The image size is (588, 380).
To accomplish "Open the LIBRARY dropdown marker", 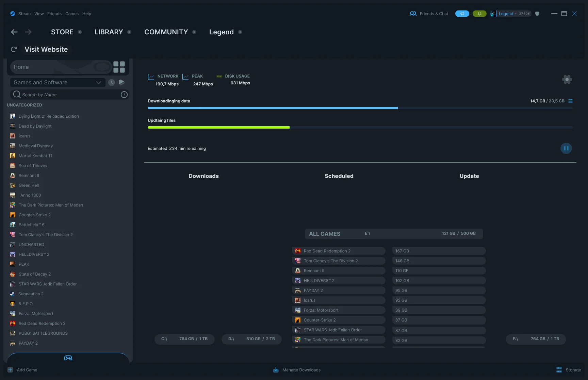I will [129, 32].
